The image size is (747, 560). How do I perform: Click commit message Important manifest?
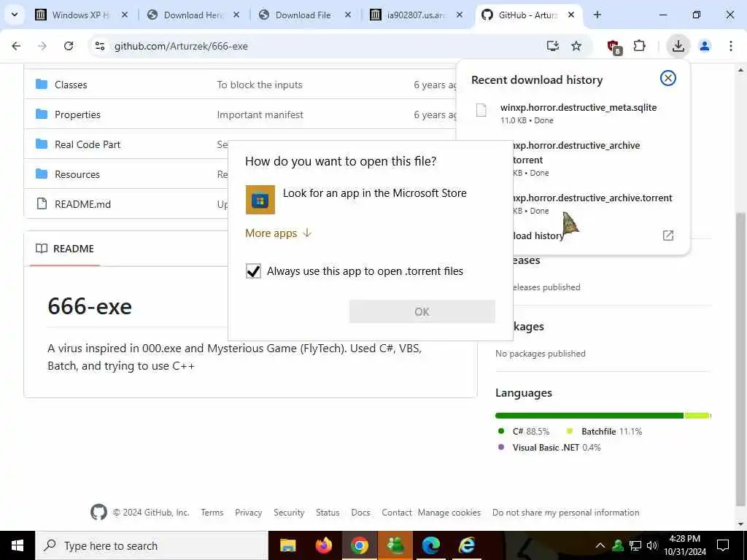(x=260, y=114)
